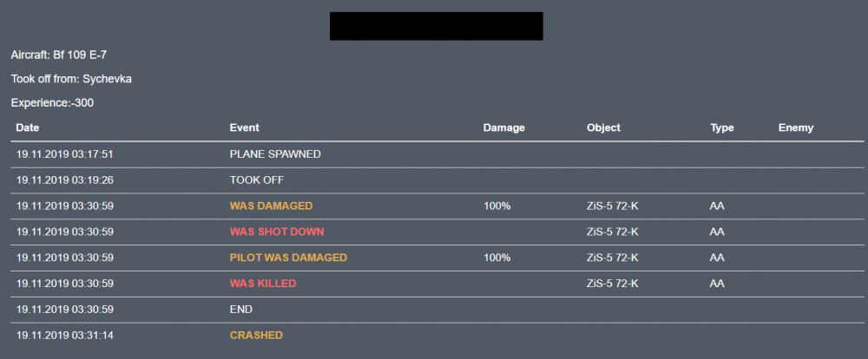Click the Type column header

coord(722,128)
